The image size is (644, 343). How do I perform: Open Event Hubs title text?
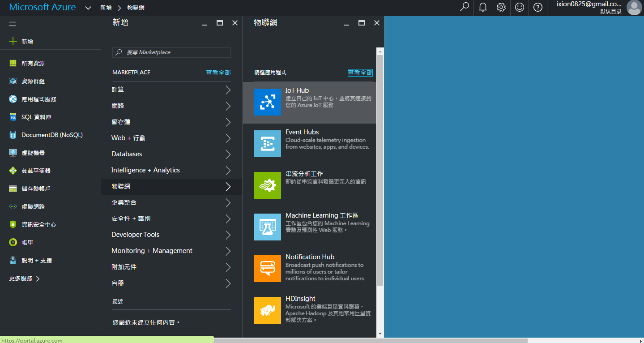pyautogui.click(x=302, y=132)
